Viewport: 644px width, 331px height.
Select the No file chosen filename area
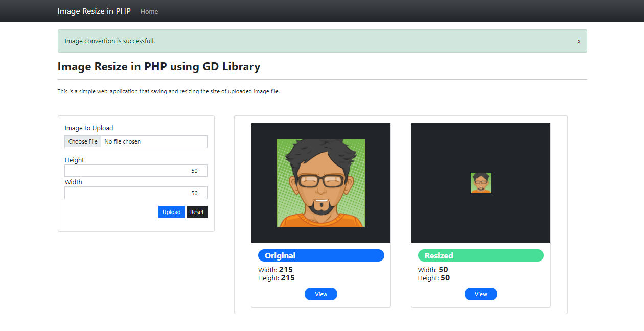coord(153,141)
